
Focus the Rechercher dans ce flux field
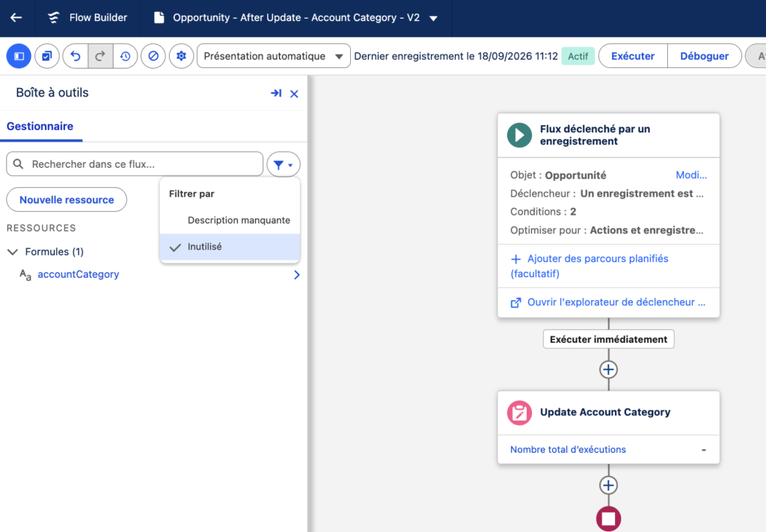click(135, 164)
